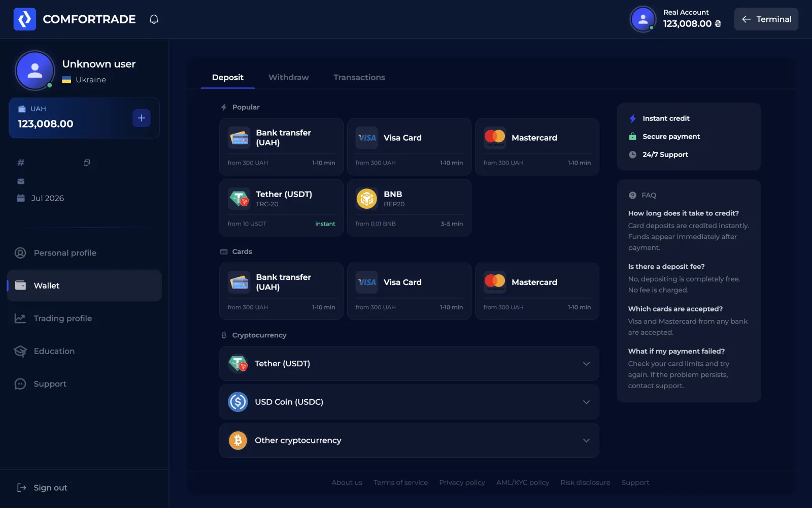Click Popular Mastercard logo icon
Screen dimensions: 812x508
click(x=495, y=138)
